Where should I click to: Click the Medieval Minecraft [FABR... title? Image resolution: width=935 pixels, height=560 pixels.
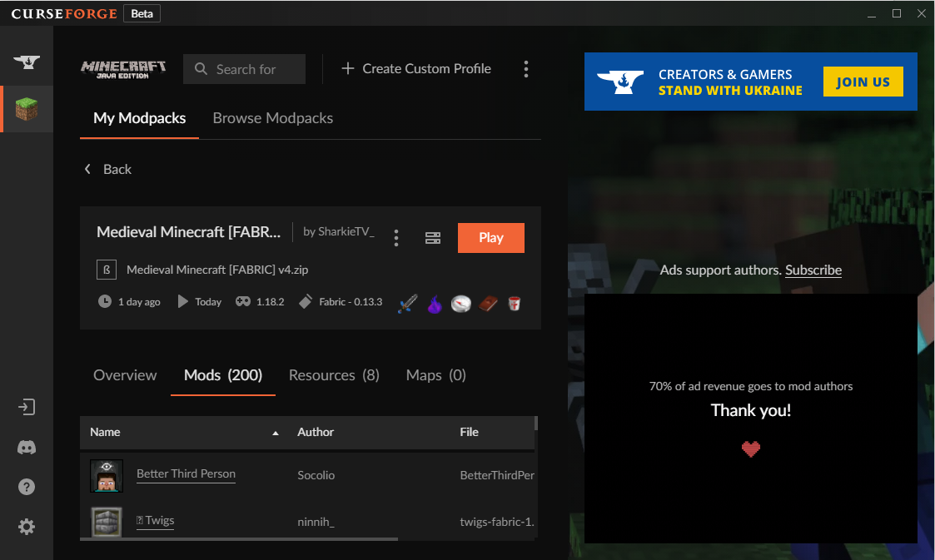click(x=188, y=232)
